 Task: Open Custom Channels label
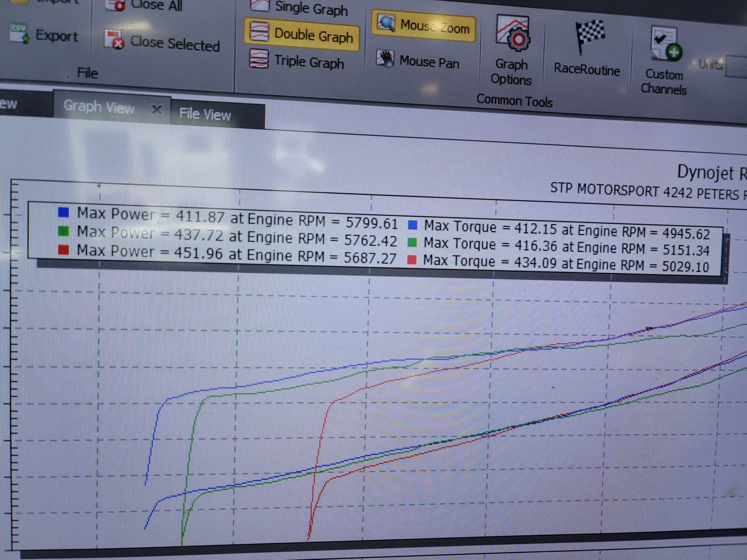click(664, 82)
